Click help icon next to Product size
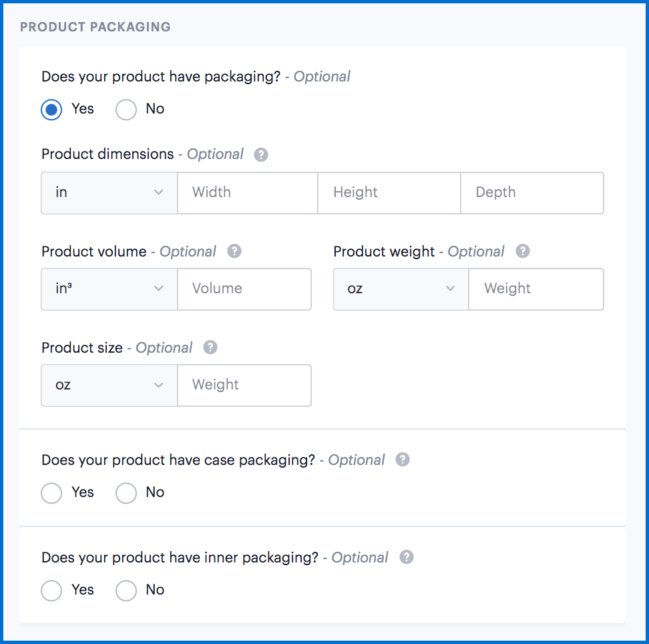The width and height of the screenshot is (649, 644). [210, 348]
